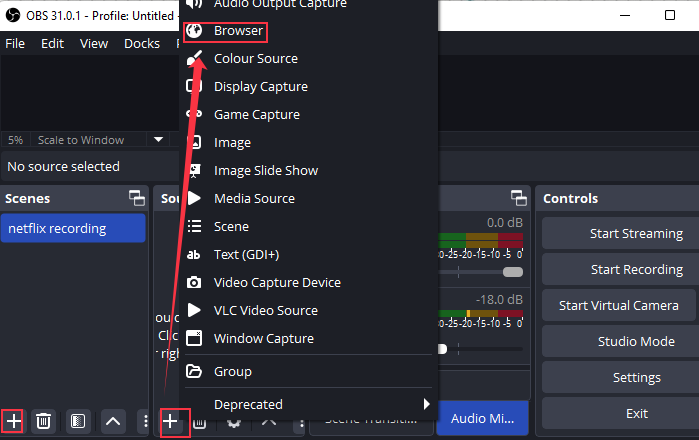Click Start Virtual Camera button
This screenshot has height=440, width=699.
point(619,305)
